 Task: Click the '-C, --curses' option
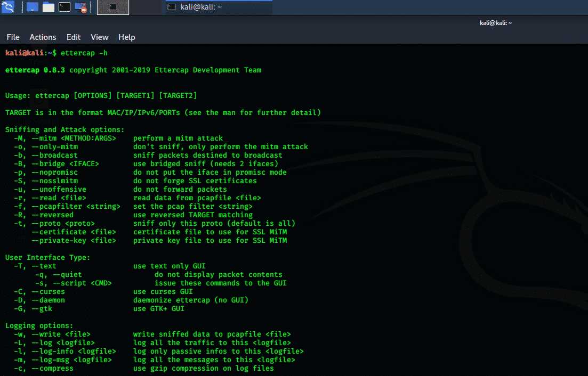point(39,291)
